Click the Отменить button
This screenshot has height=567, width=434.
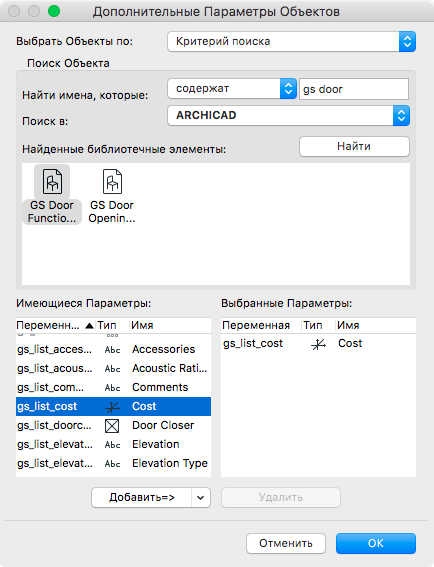(x=286, y=543)
